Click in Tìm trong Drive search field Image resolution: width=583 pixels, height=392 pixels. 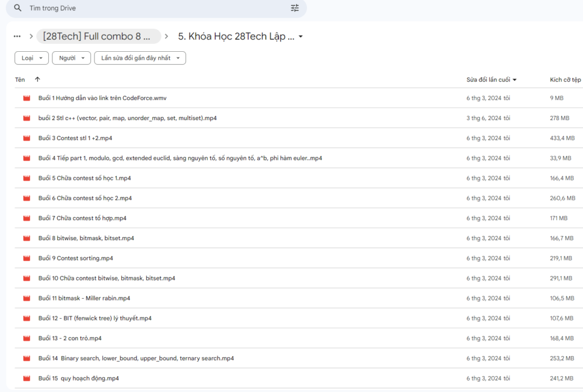pyautogui.click(x=154, y=8)
